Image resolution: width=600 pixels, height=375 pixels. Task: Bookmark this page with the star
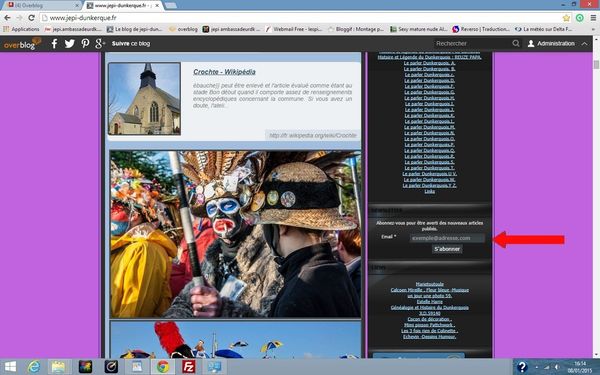(x=566, y=18)
